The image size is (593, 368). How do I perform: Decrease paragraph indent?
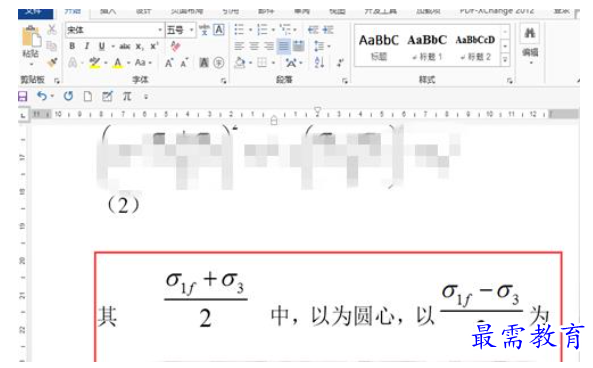(313, 30)
